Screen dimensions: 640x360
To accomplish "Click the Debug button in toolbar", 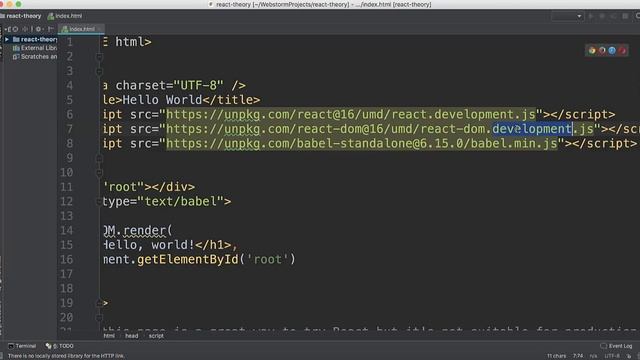I will coord(602,16).
